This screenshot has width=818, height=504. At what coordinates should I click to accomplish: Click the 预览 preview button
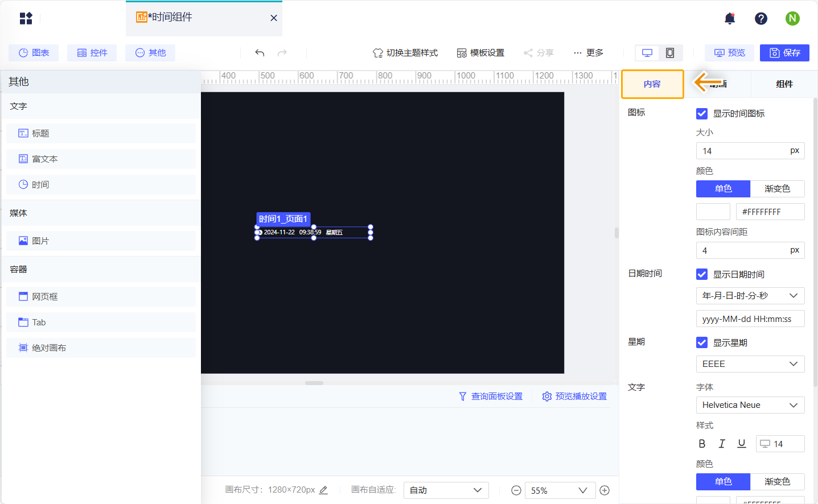(x=730, y=53)
